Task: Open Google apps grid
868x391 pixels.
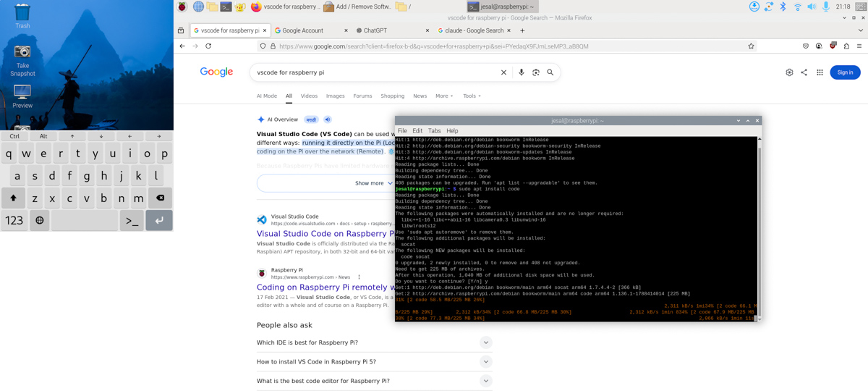Action: 820,72
